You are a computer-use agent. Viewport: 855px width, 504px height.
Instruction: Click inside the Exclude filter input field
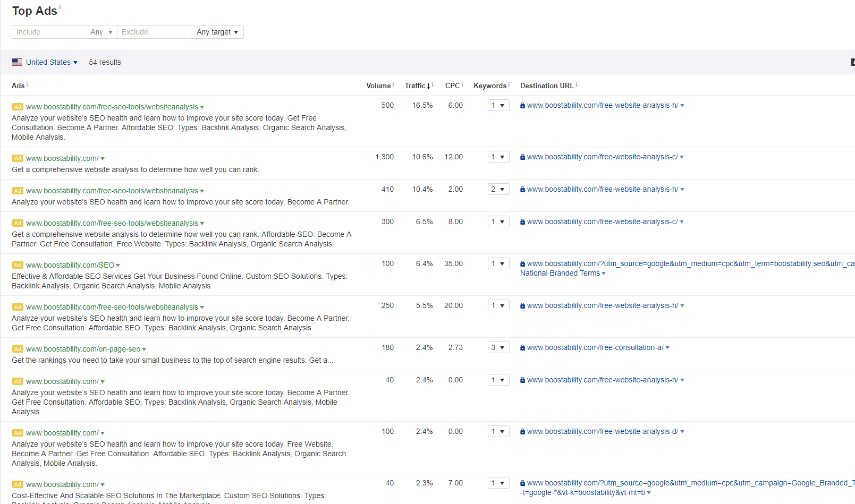[154, 32]
